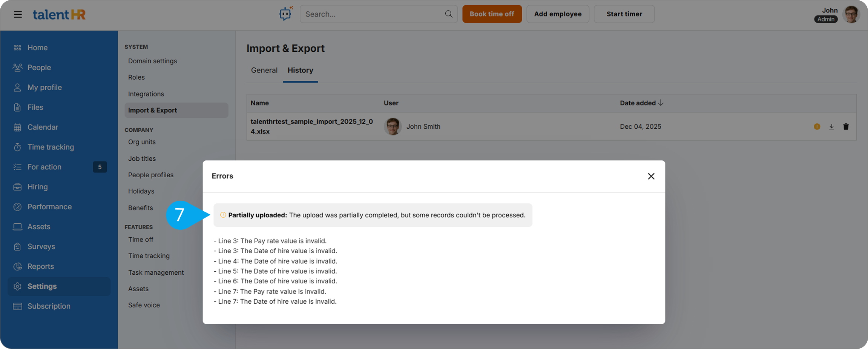This screenshot has width=868, height=349.
Task: Select the History tab
Action: (300, 70)
